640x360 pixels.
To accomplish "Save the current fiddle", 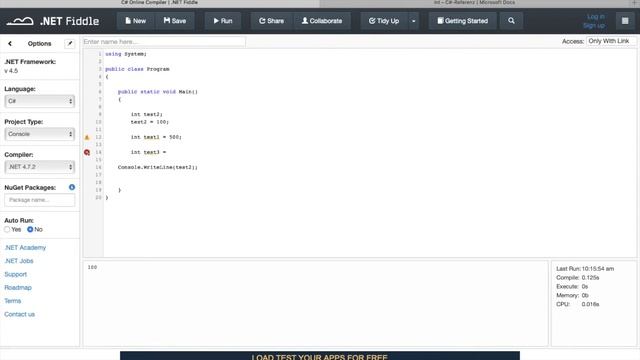I will point(175,21).
